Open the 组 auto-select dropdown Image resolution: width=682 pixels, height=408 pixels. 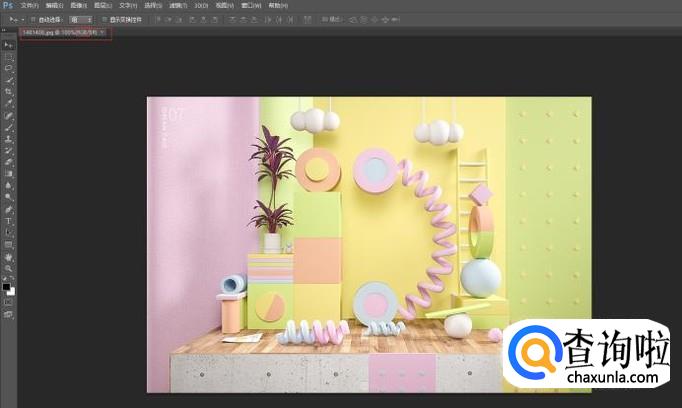tap(81, 19)
